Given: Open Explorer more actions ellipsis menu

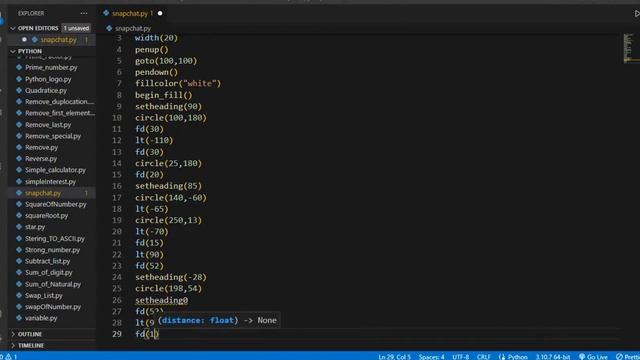Looking at the screenshot, I should tap(84, 13).
